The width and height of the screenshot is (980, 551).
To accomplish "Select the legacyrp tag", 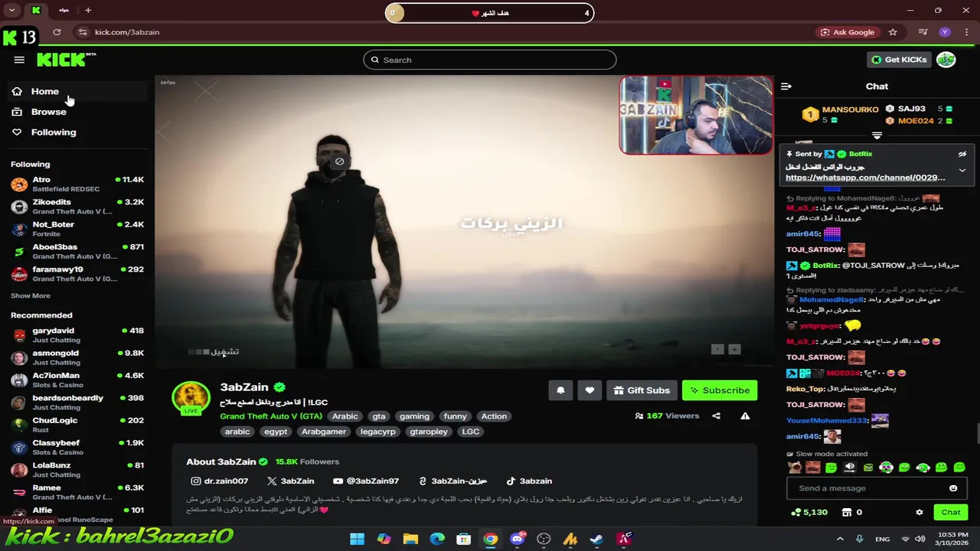I will (x=377, y=432).
